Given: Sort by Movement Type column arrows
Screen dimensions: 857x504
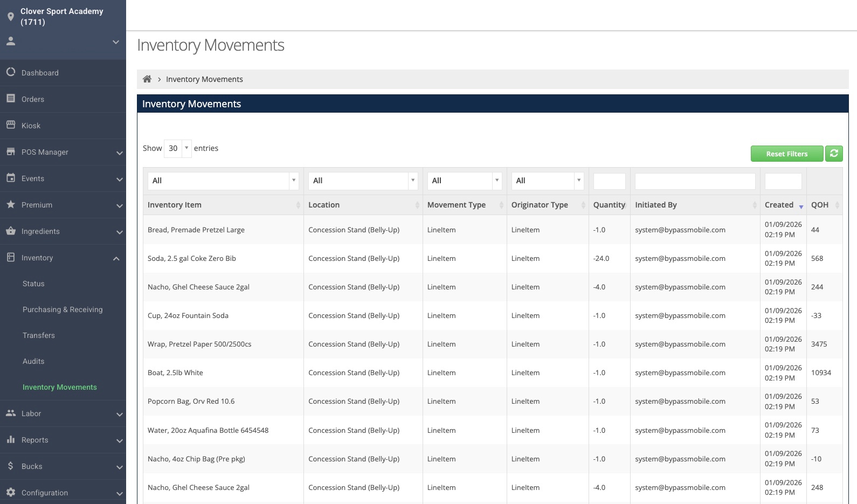Looking at the screenshot, I should 501,205.
